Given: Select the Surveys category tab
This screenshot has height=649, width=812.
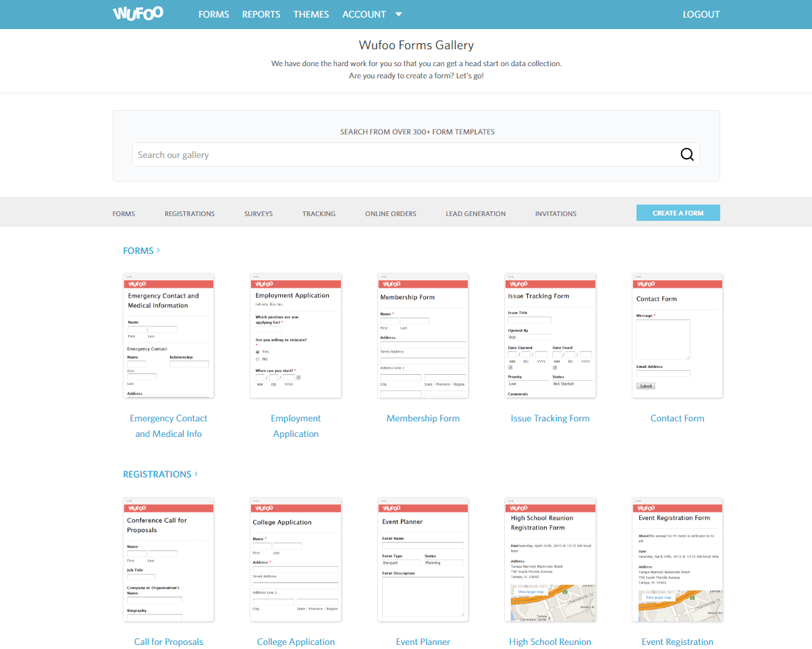Looking at the screenshot, I should 259,213.
